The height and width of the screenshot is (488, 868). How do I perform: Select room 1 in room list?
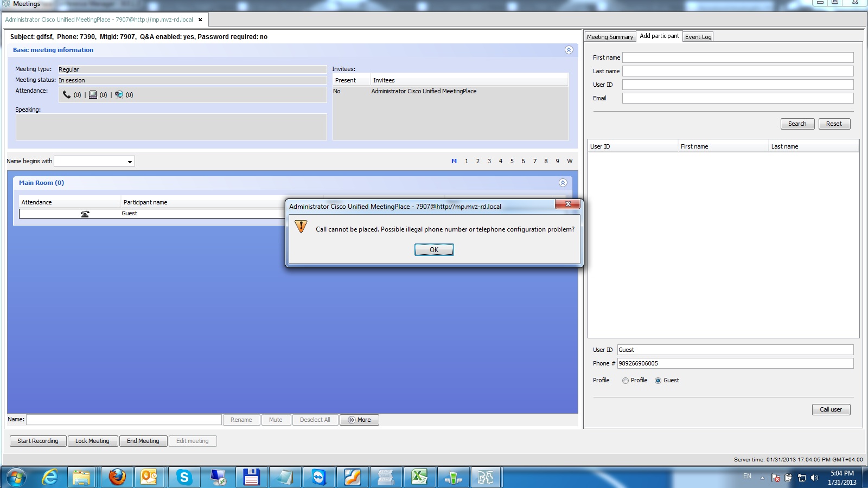coord(467,161)
